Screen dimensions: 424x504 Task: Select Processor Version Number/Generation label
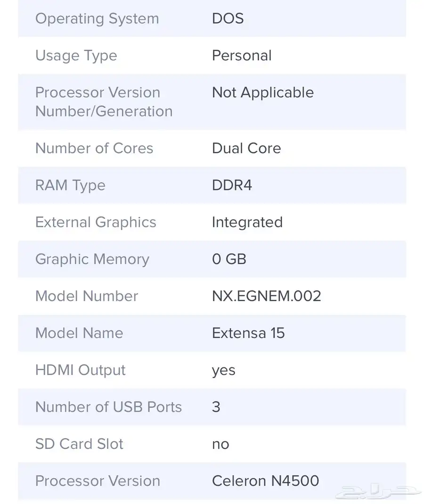tap(104, 102)
